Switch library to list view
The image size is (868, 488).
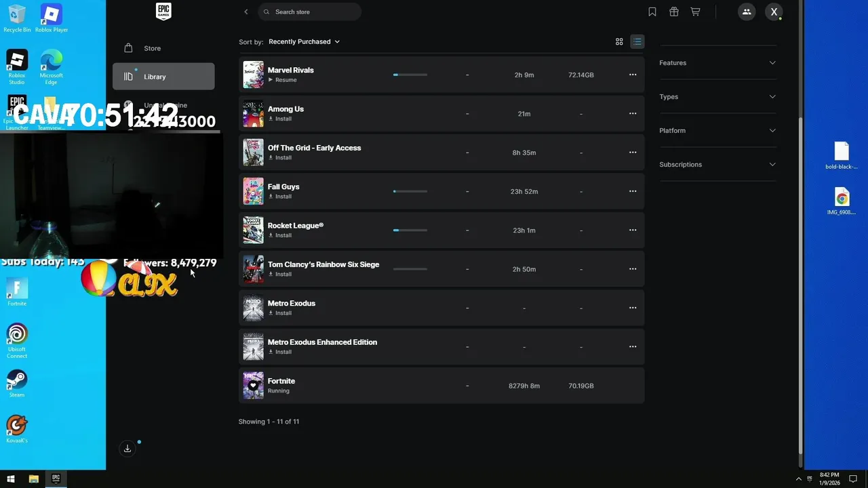637,41
